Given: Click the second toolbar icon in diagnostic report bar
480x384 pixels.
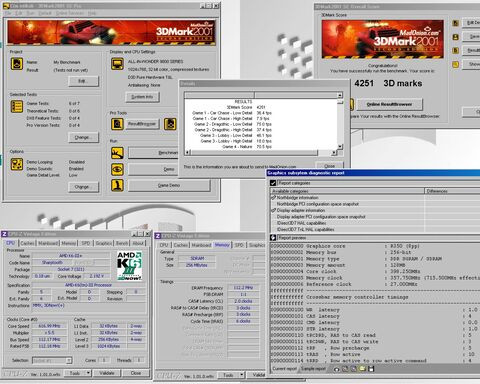Looking at the screenshot, I should pyautogui.click(x=345, y=369).
